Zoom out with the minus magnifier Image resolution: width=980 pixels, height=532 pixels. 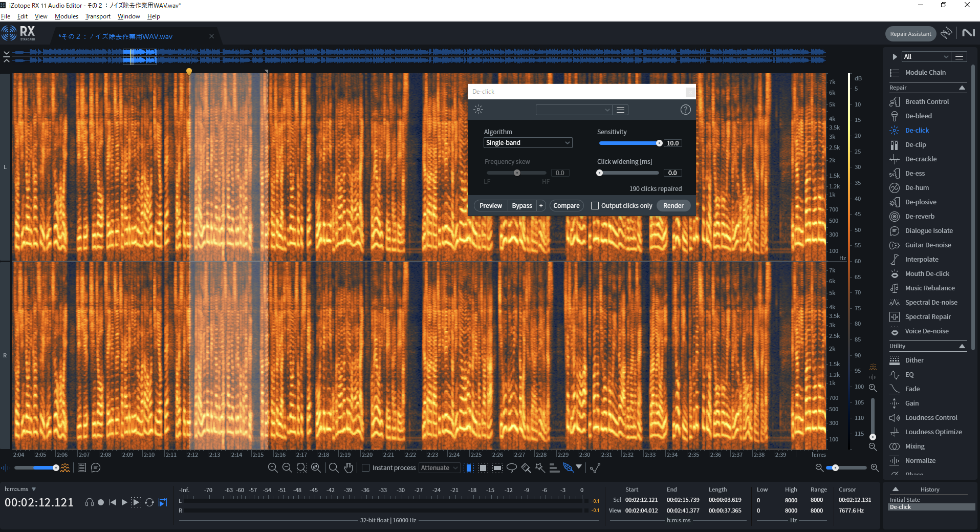click(x=287, y=467)
